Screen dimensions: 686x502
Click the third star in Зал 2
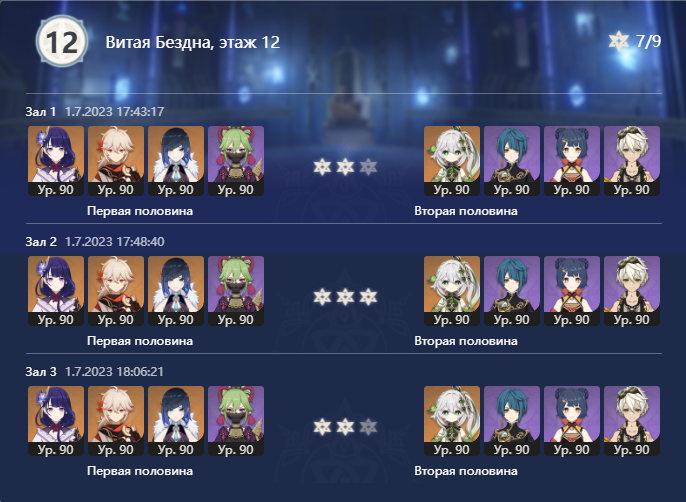click(368, 297)
